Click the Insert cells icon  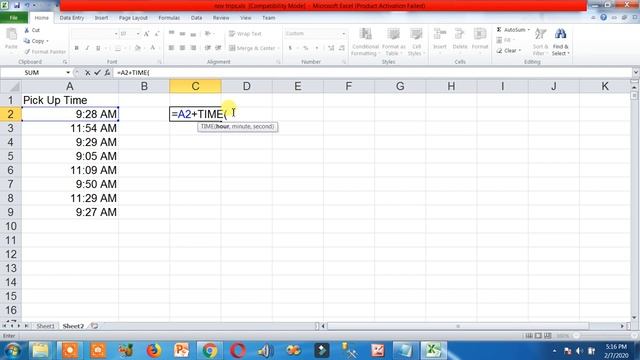click(x=440, y=34)
